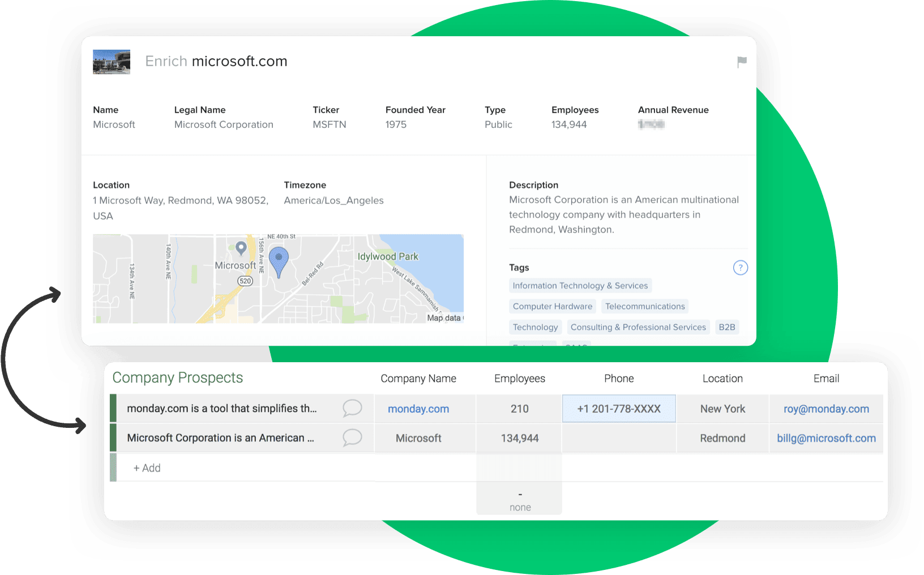
Task: Click the Telecommunications tag
Action: point(645,306)
